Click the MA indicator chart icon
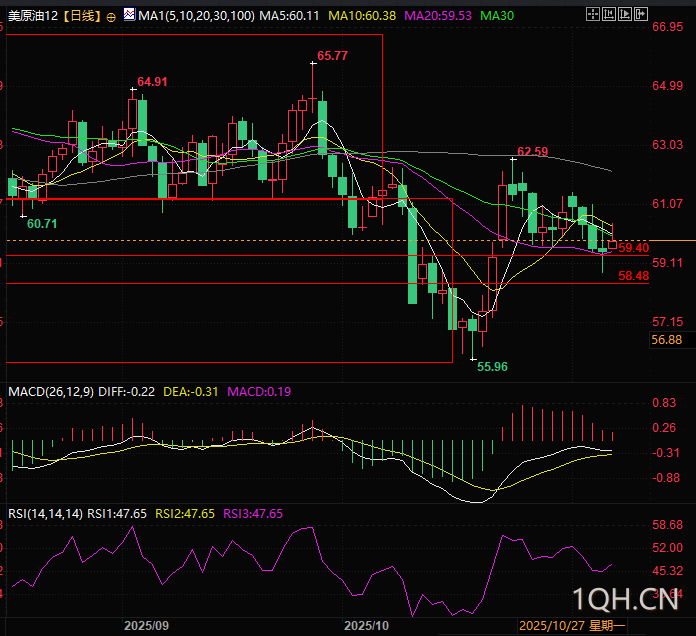This screenshot has width=696, height=636. pyautogui.click(x=129, y=15)
